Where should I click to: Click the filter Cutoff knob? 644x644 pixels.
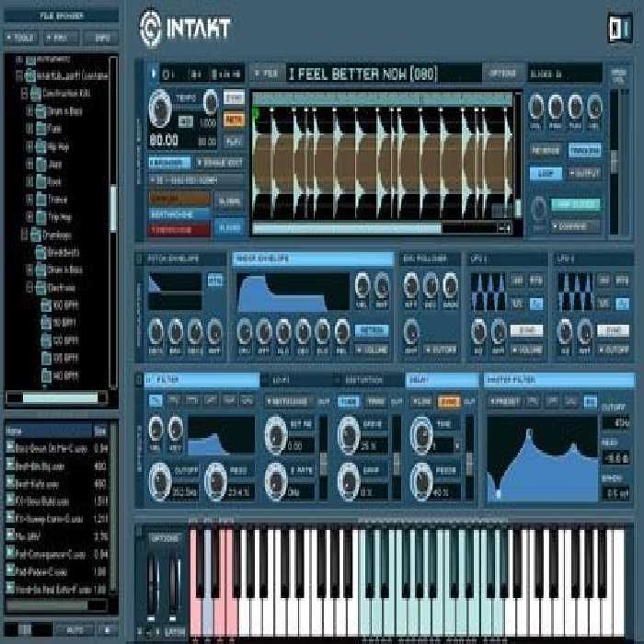[x=160, y=482]
